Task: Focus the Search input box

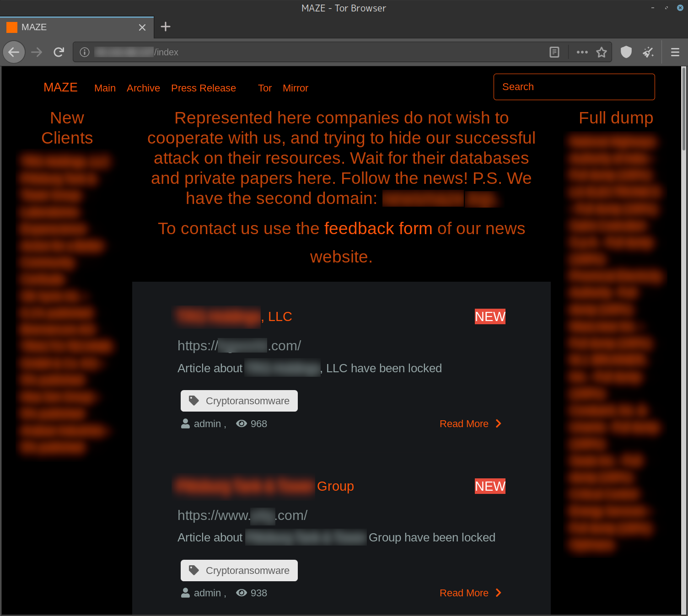Action: coord(574,87)
